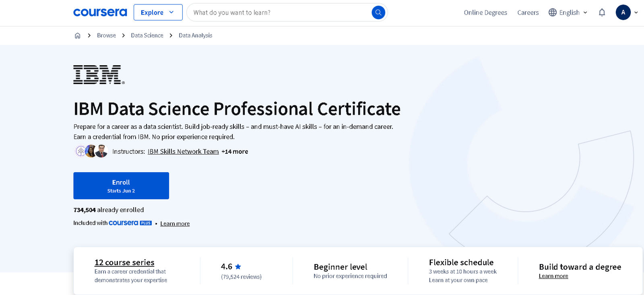This screenshot has width=644, height=295.
Task: Click the course title heading
Action: click(237, 109)
